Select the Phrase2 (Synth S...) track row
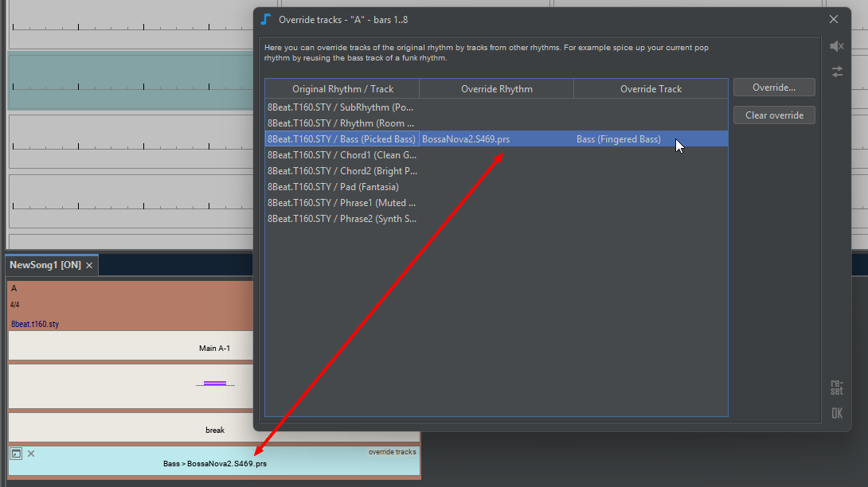 (x=341, y=219)
